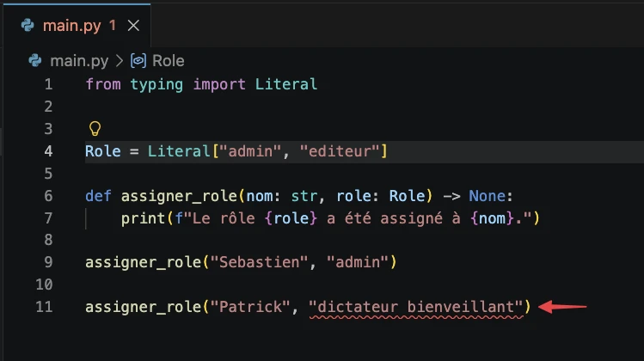Viewport: 644px width, 361px height.
Task: Click the Python file icon in main.py tab
Action: point(28,26)
